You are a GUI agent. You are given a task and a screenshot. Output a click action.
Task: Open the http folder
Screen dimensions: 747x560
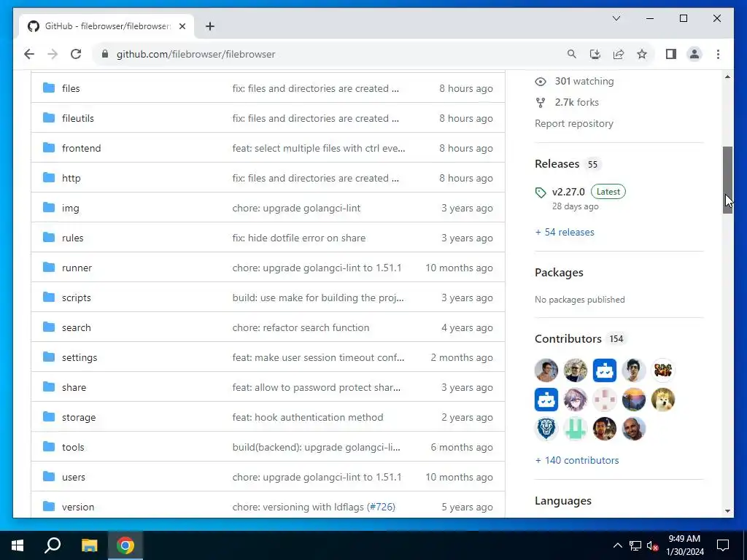point(71,179)
